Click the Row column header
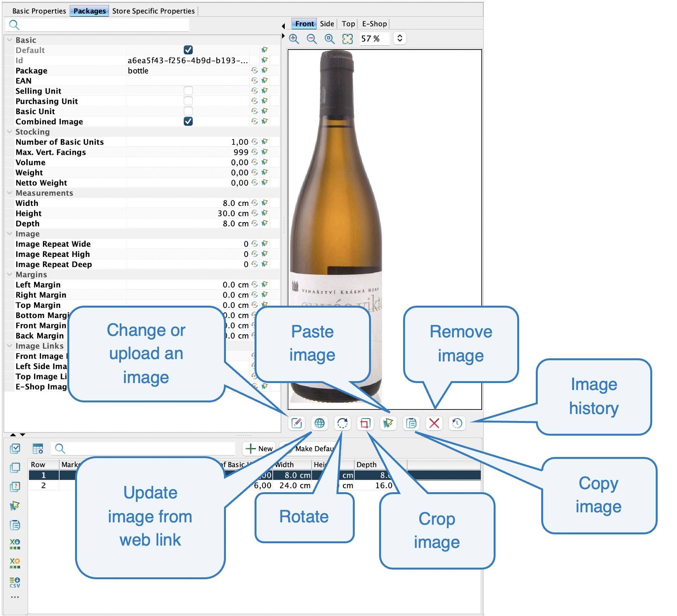The image size is (677, 616). click(x=43, y=464)
